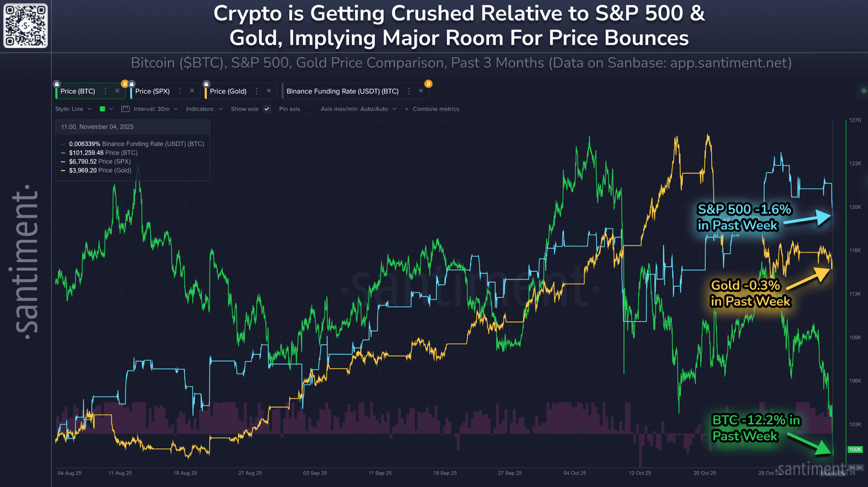Image resolution: width=868 pixels, height=487 pixels.
Task: Select the Binance Funding Rate (USDT) (BTC) tab
Action: click(342, 91)
